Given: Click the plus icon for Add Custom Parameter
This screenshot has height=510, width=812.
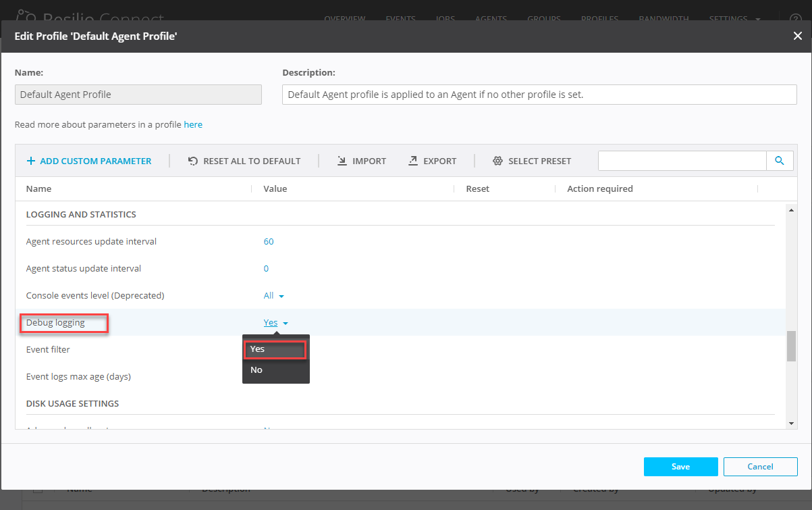Looking at the screenshot, I should pos(30,161).
